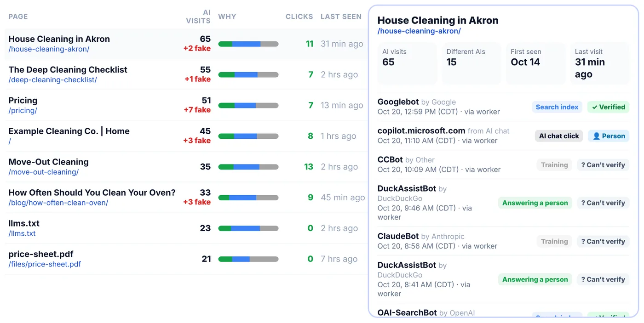Sort by the LAST SEEN column header
This screenshot has width=644, height=323.
tap(341, 17)
